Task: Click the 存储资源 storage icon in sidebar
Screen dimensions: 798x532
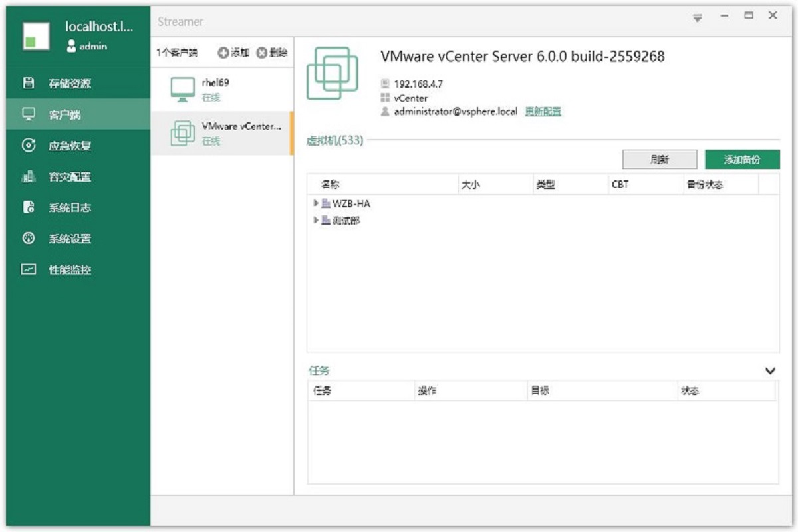Action: (29, 83)
